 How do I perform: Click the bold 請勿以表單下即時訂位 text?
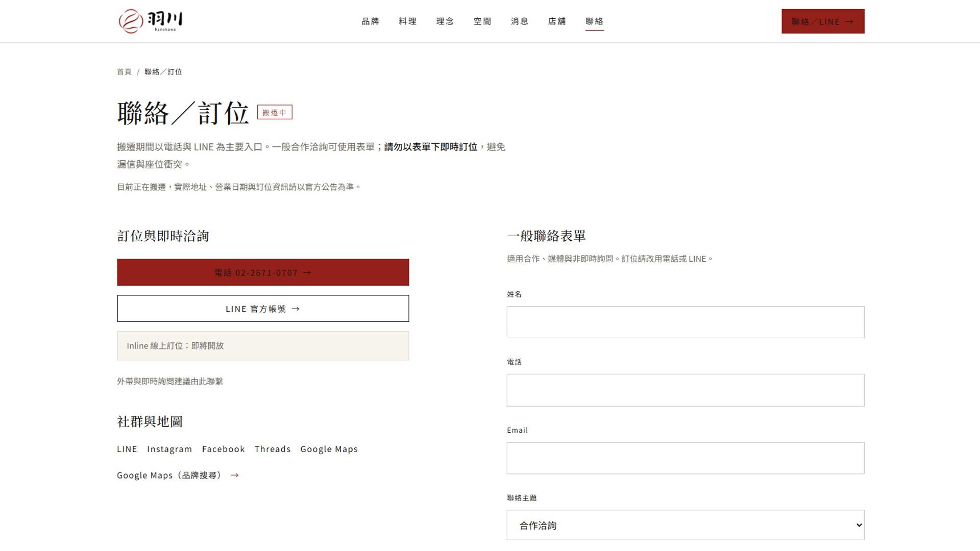(x=431, y=147)
